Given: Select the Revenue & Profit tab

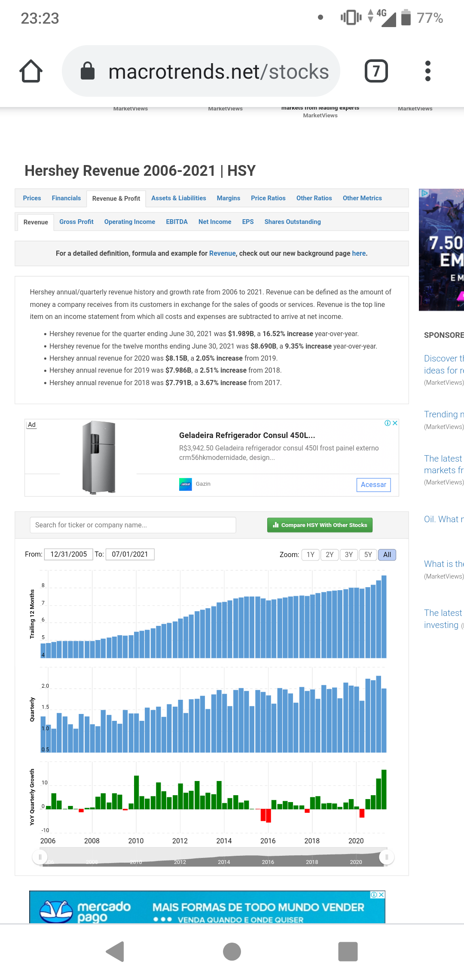Looking at the screenshot, I should click(116, 199).
